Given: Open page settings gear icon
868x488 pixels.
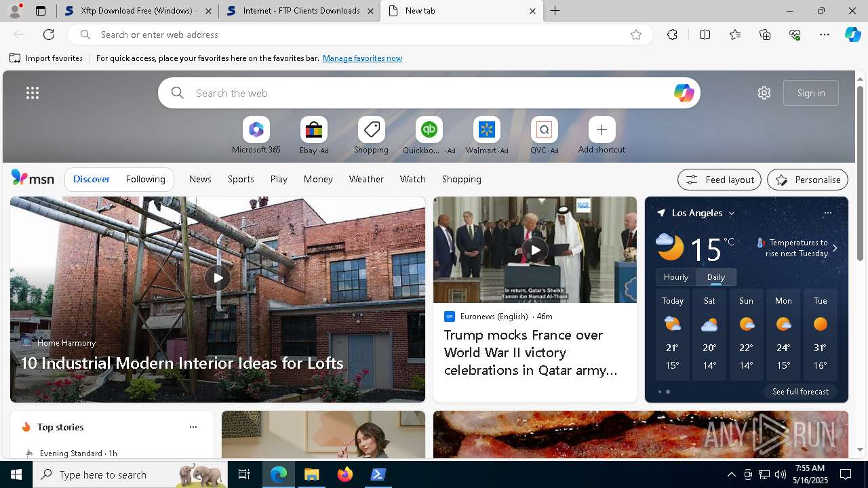Looking at the screenshot, I should point(764,93).
